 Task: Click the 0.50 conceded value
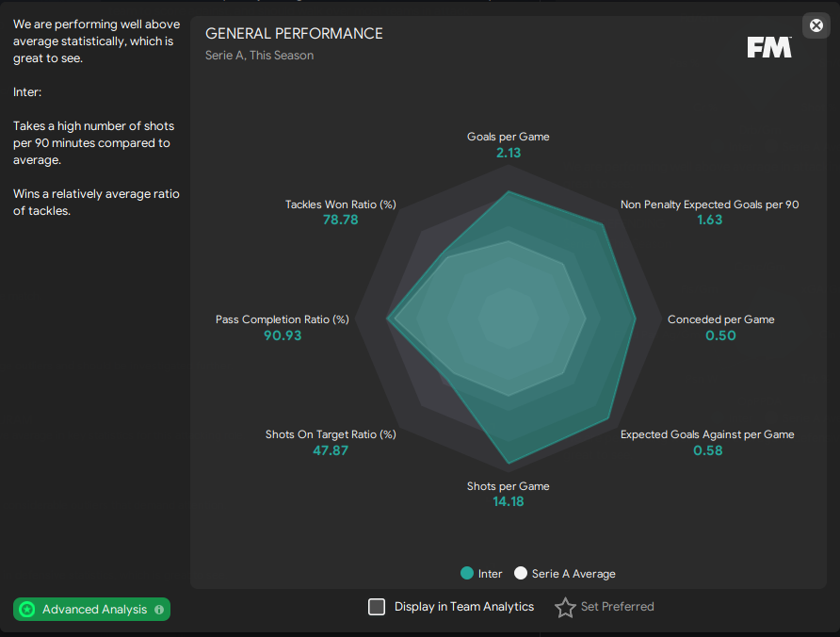721,335
